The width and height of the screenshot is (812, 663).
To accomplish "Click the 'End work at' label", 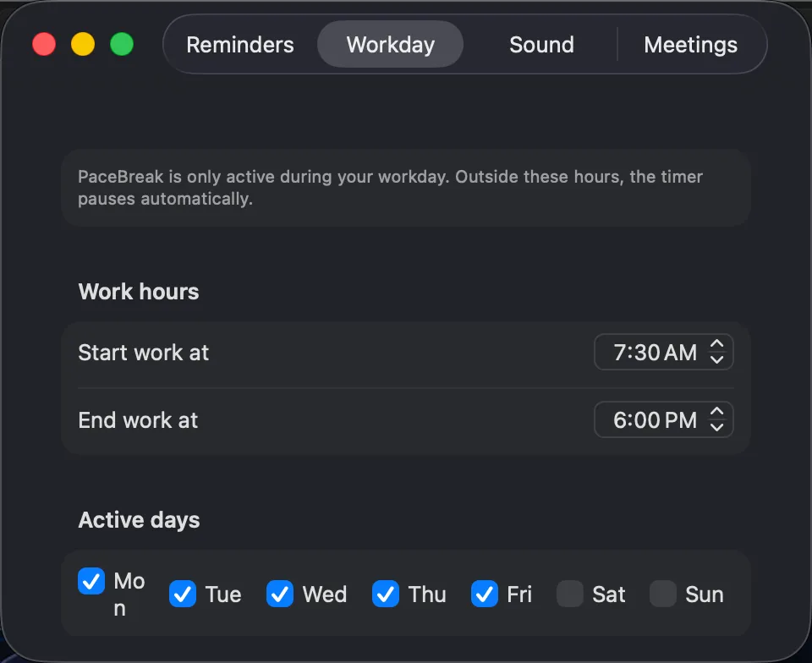I will tap(138, 420).
